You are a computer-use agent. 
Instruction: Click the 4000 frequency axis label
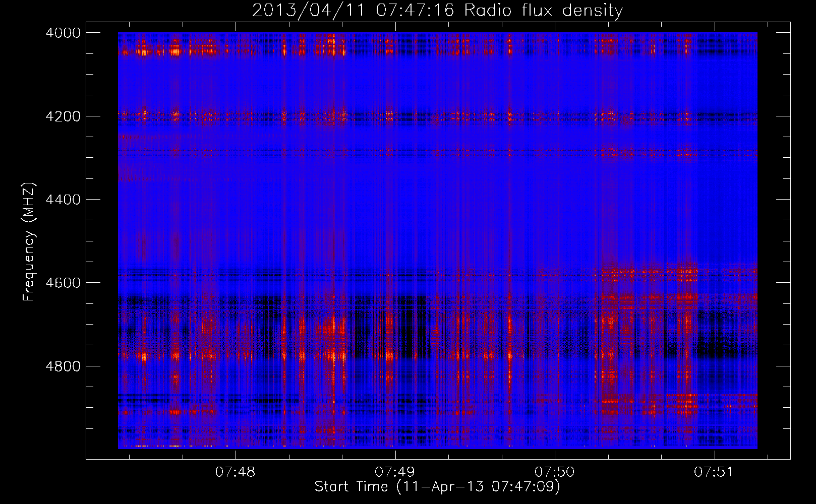tap(63, 33)
